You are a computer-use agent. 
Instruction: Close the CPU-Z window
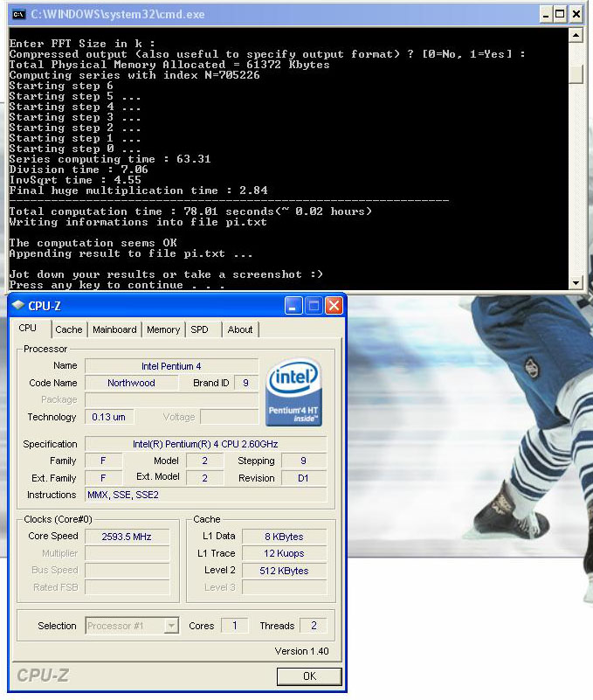[x=334, y=306]
